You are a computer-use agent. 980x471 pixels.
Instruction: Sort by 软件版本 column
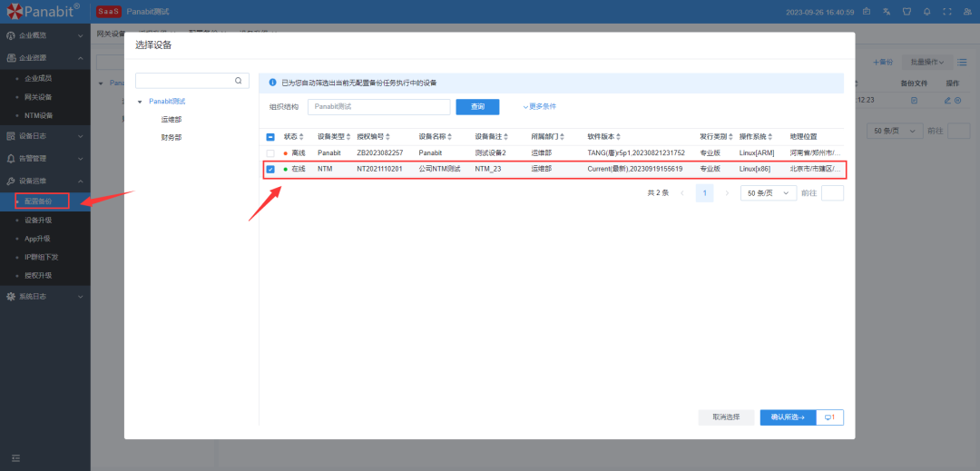click(618, 137)
